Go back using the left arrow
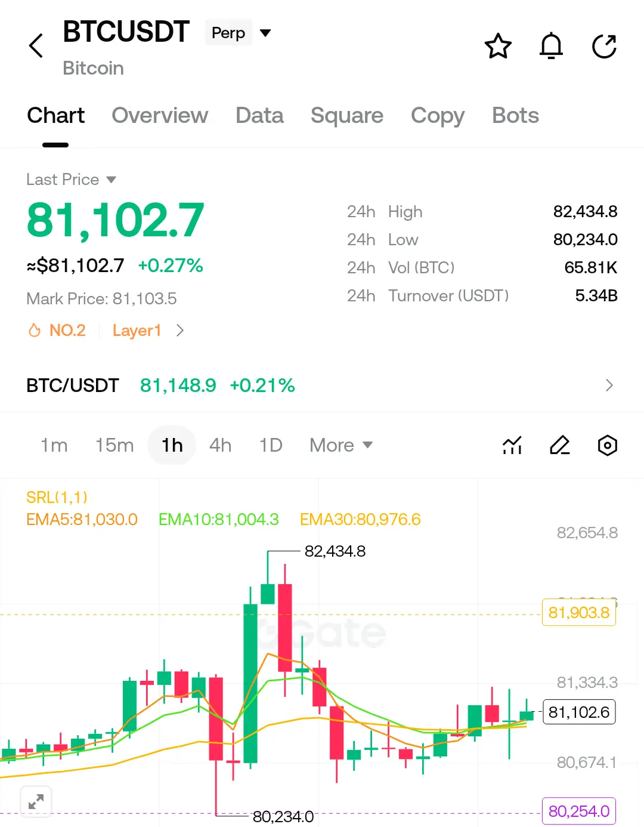 [36, 45]
